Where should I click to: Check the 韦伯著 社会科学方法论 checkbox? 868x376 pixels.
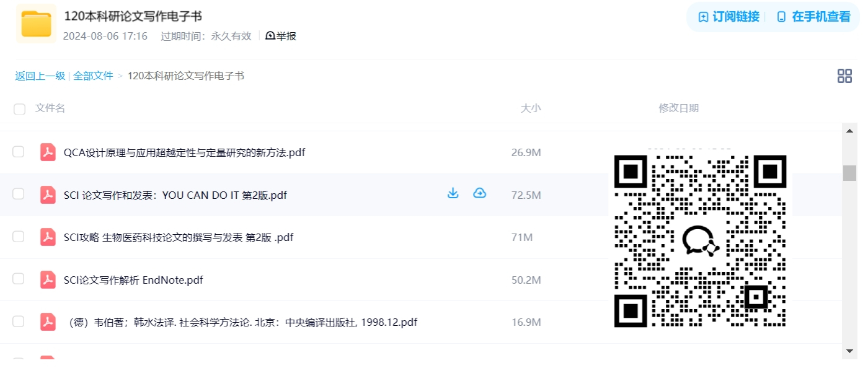[x=19, y=321]
